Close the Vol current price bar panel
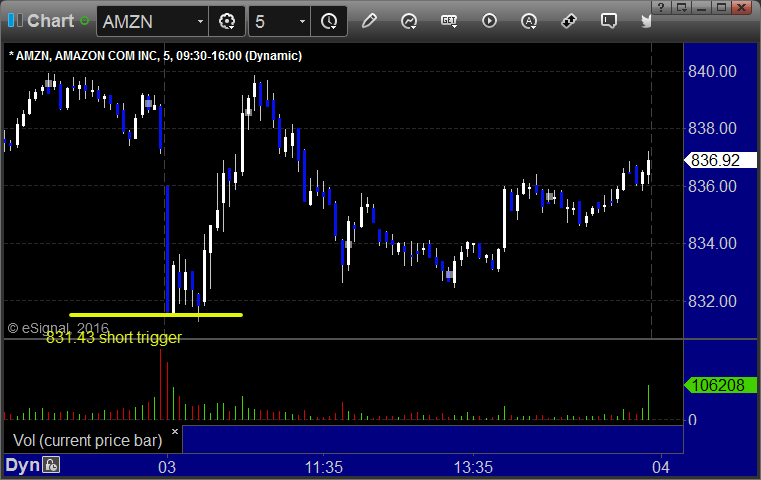The image size is (761, 480). [175, 431]
